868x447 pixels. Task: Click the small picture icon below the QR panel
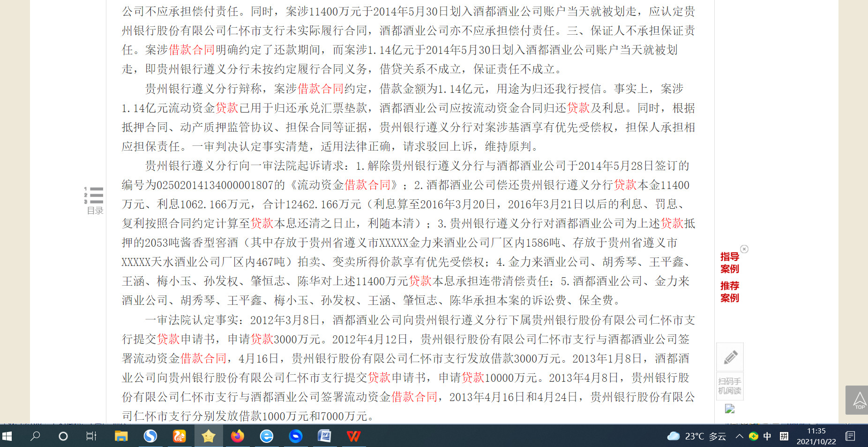click(x=729, y=409)
